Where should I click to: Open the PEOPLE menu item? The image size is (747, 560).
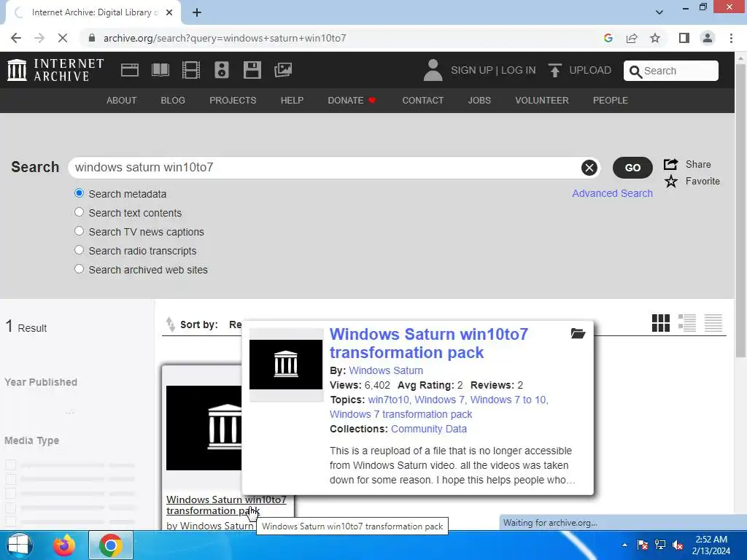coord(611,101)
